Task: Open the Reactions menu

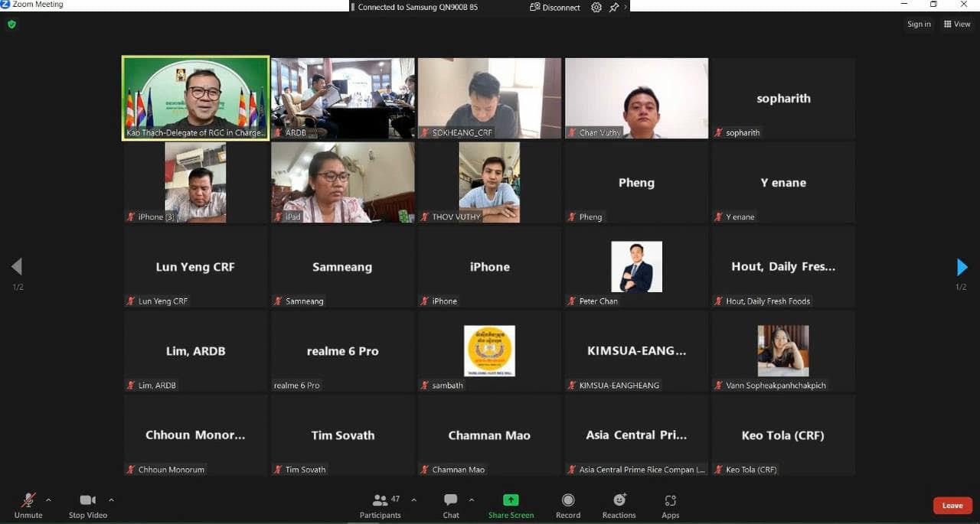Action: [619, 505]
